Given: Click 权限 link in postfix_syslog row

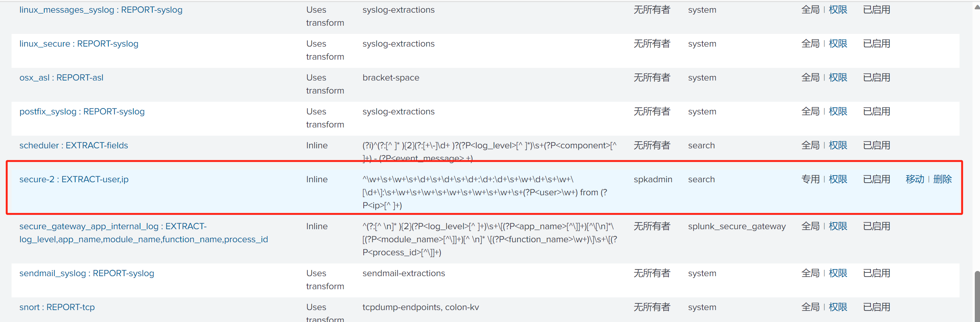Looking at the screenshot, I should coord(838,111).
